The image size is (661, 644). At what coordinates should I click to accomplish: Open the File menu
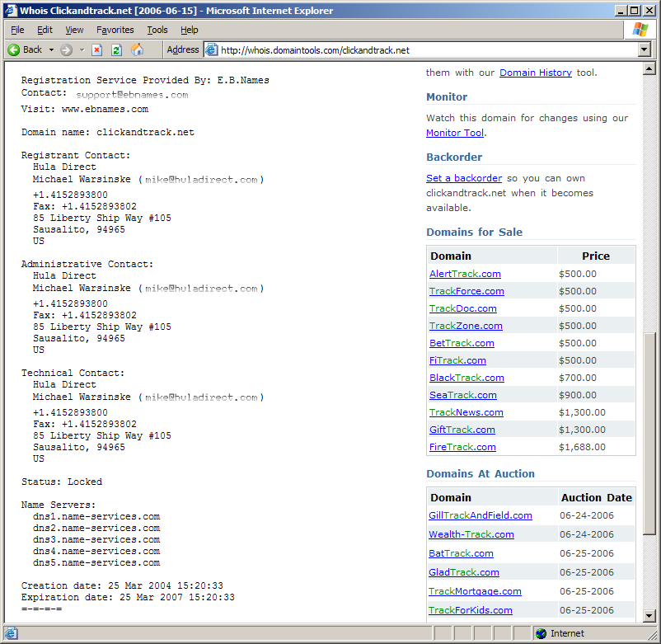tap(17, 30)
